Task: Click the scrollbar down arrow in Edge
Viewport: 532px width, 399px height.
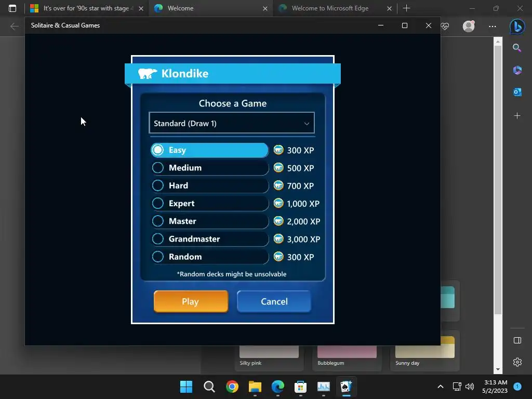Action: tap(498, 369)
